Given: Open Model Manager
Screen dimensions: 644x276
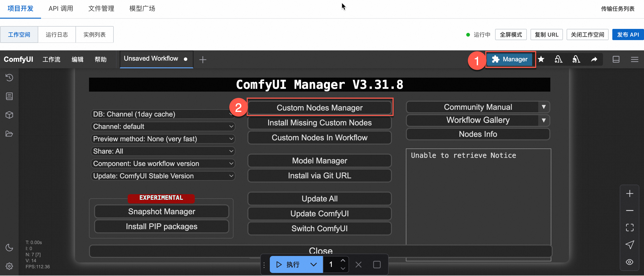Looking at the screenshot, I should pyautogui.click(x=319, y=161).
